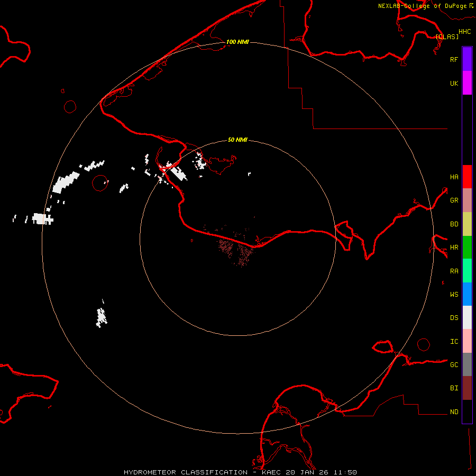This screenshot has width=476, height=476.
Task: Click the BD legend label
Action: point(454,224)
